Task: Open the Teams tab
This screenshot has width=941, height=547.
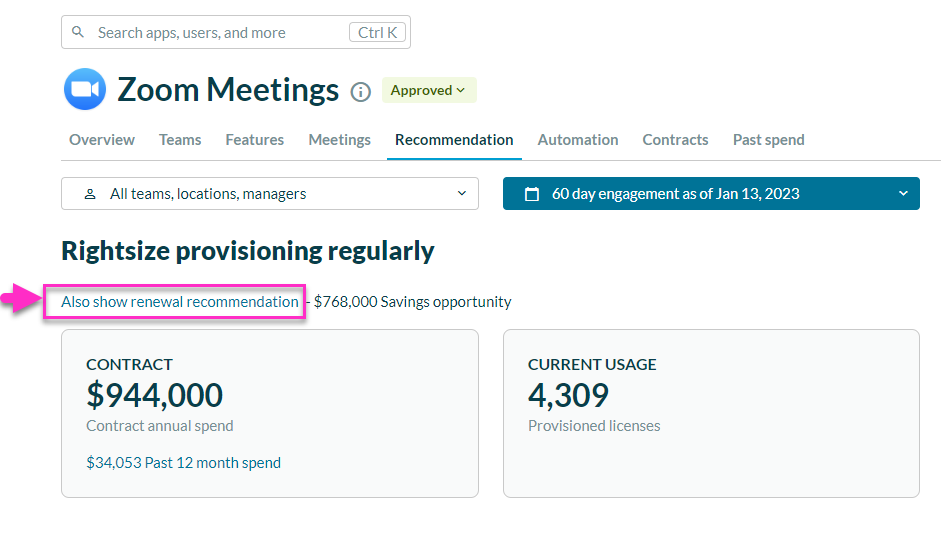Action: point(180,140)
